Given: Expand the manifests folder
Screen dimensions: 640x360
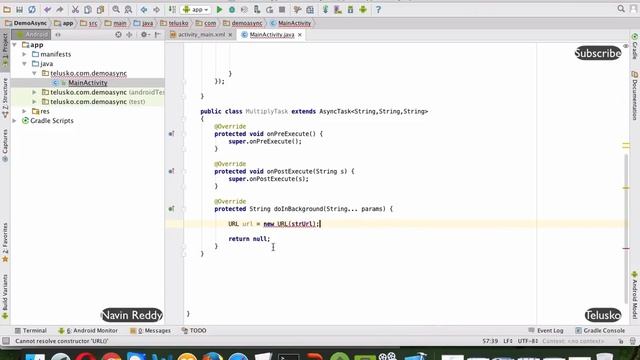Looking at the screenshot, I should coord(24,54).
